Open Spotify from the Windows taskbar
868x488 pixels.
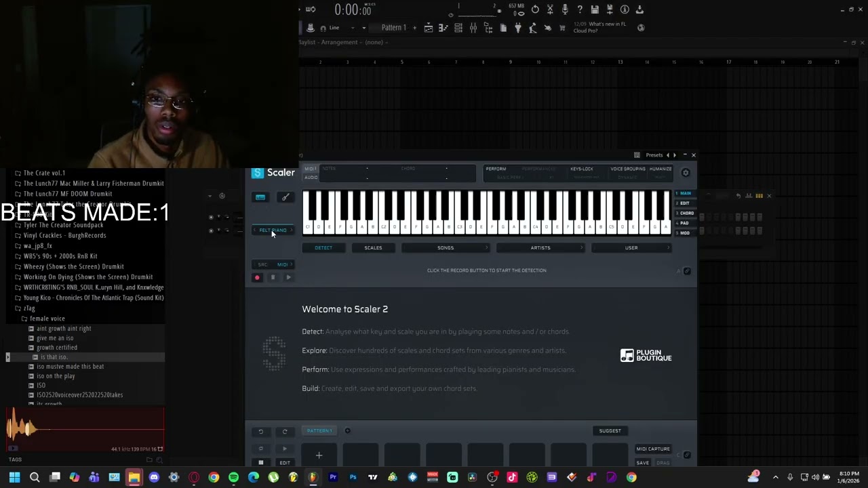[233, 477]
